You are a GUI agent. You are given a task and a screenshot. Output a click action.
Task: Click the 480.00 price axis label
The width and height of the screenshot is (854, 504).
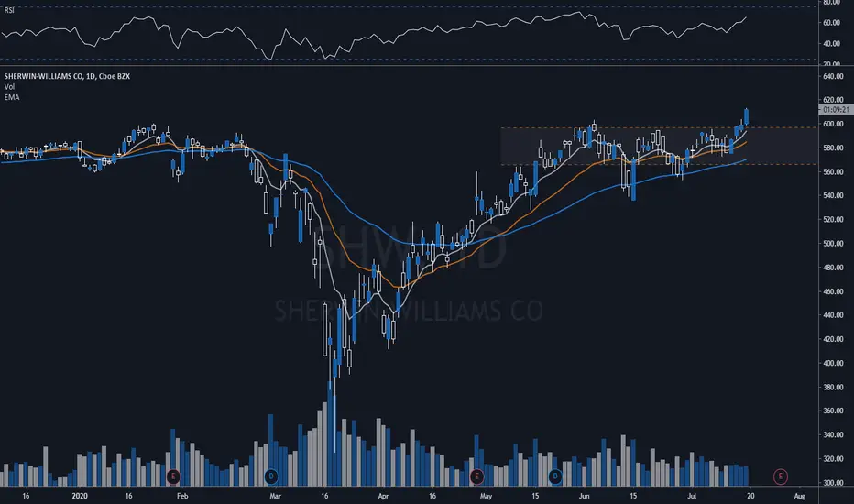coord(833,267)
